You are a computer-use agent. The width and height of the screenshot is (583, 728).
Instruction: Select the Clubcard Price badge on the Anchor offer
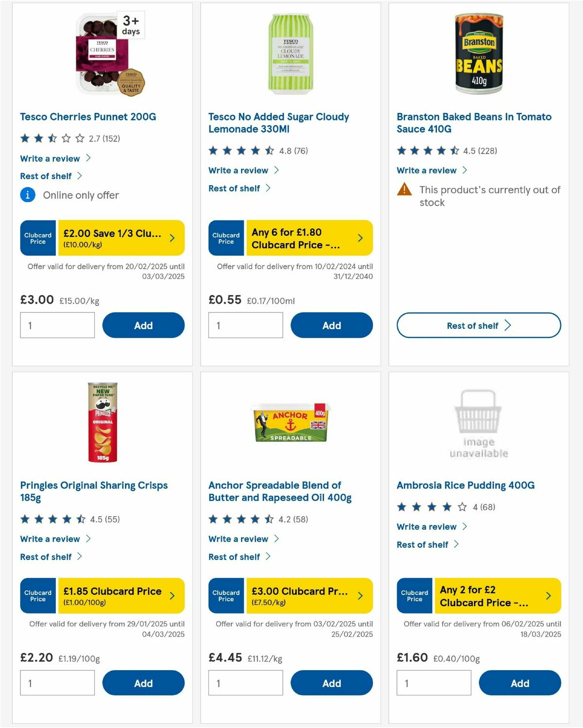click(225, 595)
